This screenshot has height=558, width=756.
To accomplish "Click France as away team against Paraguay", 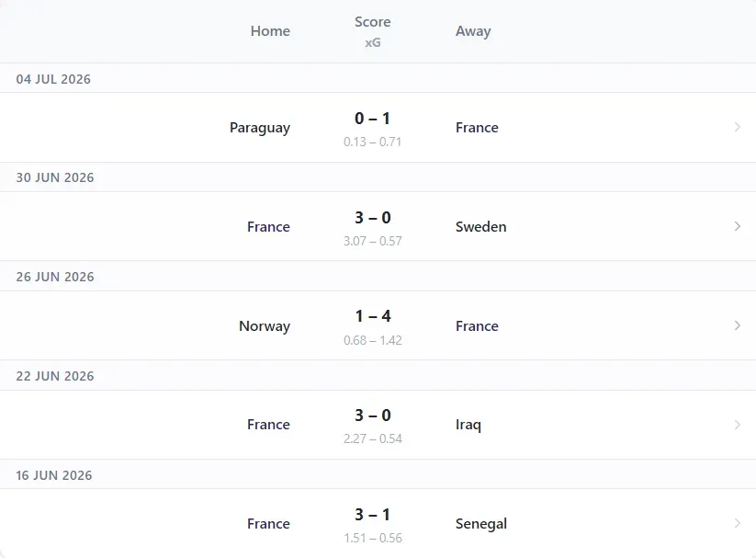I will pos(477,128).
